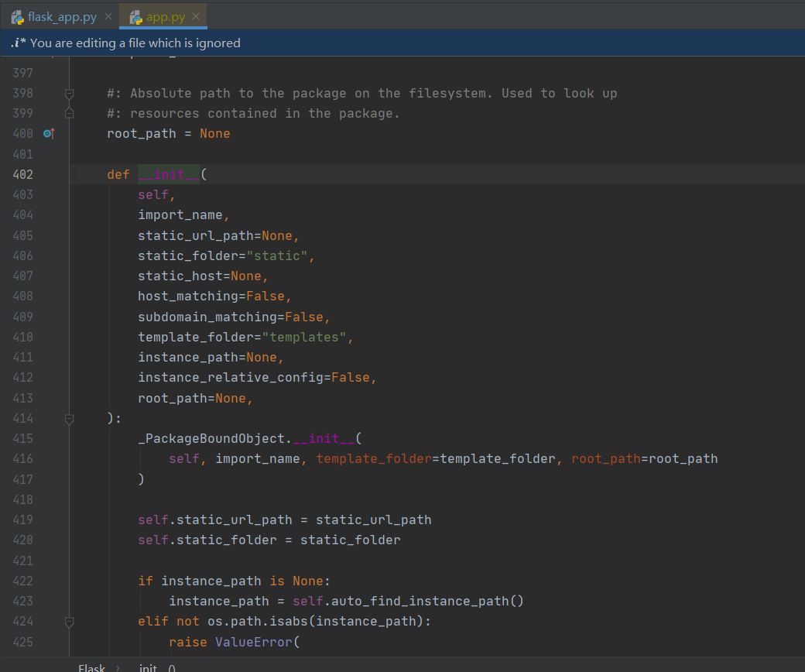Click the Python file icon on flask_app.py tab
This screenshot has width=805, height=672.
tap(17, 17)
